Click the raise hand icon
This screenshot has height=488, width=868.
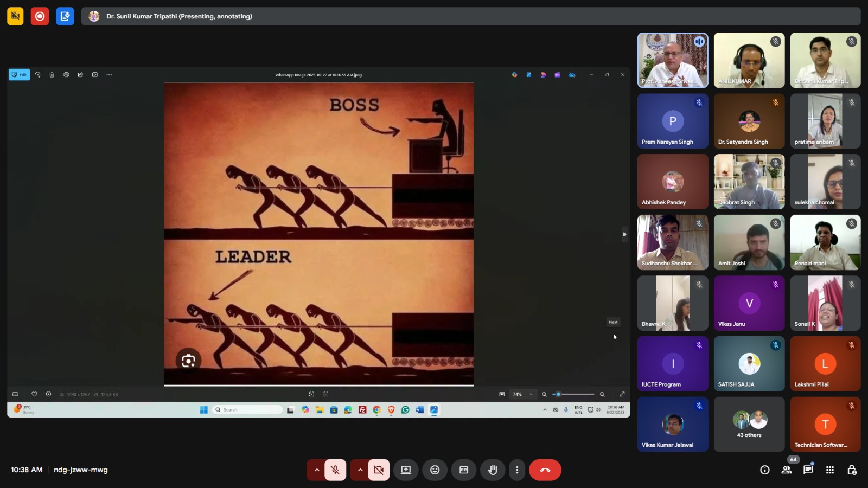(492, 470)
